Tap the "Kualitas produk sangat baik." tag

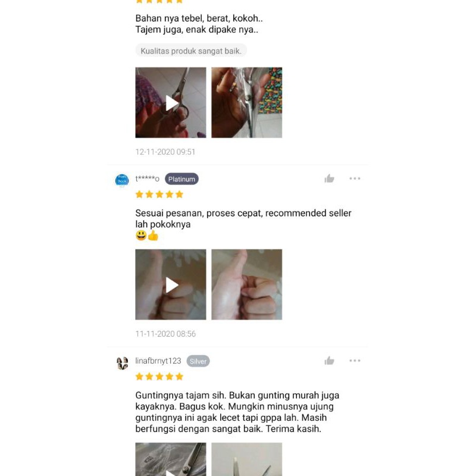(191, 51)
